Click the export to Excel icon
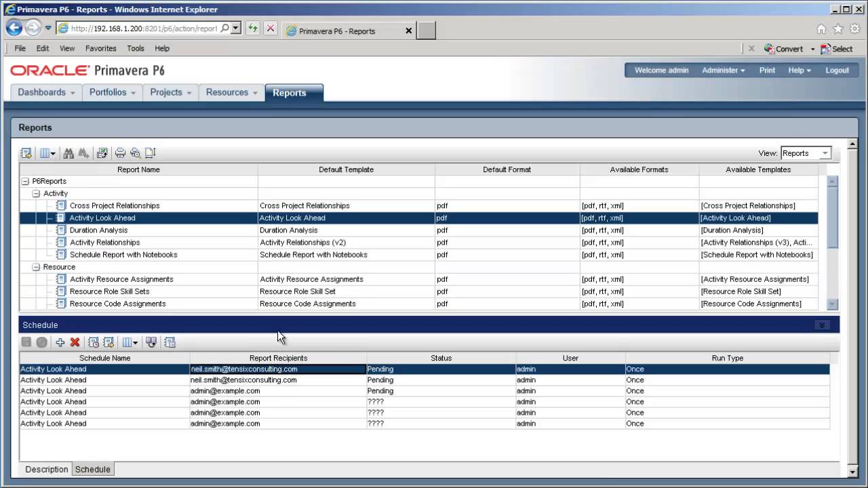The width and height of the screenshot is (868, 488). pos(102,153)
